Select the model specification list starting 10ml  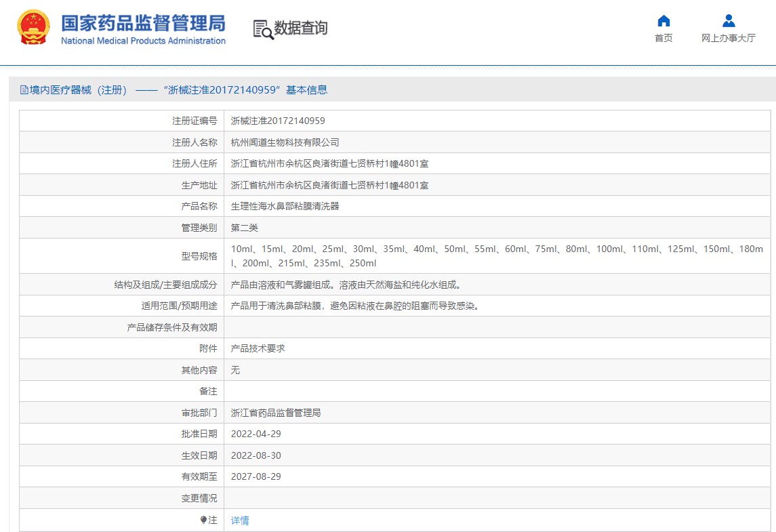497,256
